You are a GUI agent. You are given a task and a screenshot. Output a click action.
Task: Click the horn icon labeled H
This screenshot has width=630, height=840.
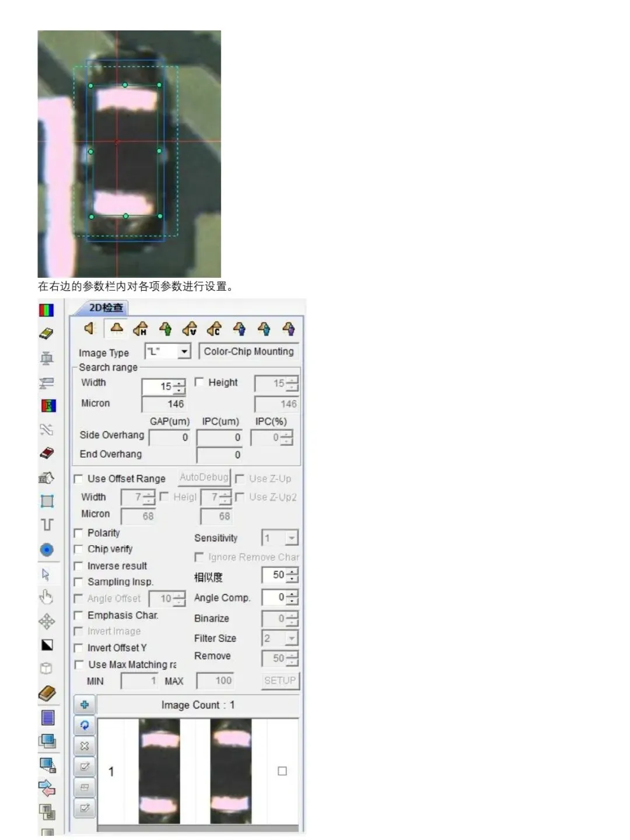click(141, 329)
